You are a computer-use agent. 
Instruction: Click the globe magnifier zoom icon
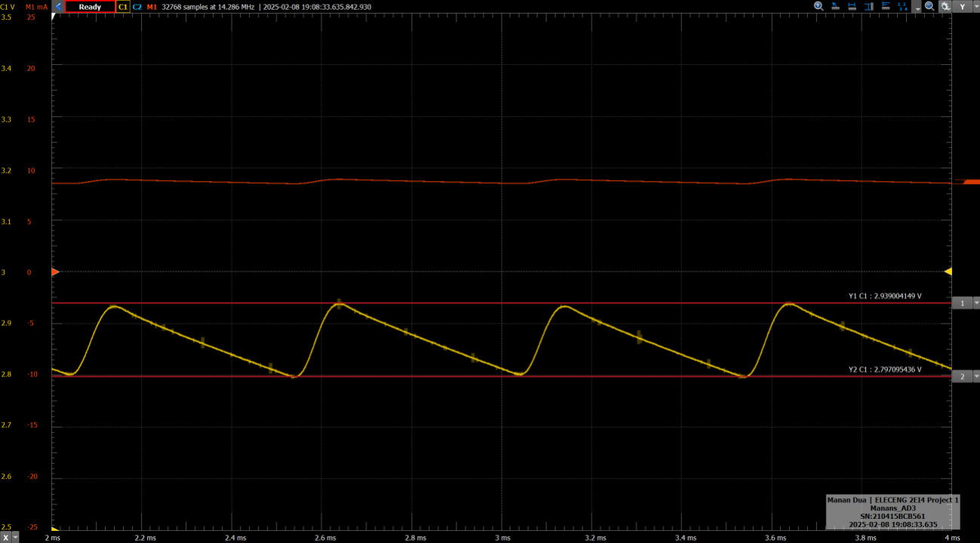point(929,6)
